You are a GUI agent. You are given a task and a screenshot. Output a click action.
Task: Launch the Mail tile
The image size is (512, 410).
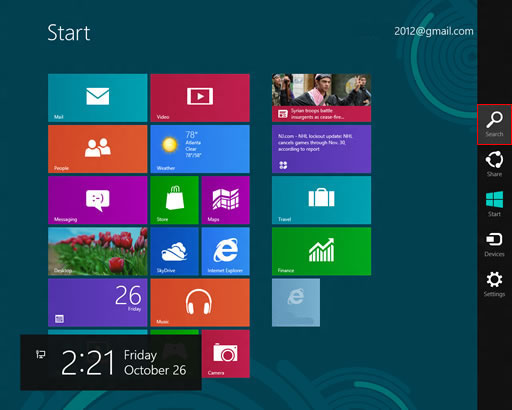click(98, 98)
